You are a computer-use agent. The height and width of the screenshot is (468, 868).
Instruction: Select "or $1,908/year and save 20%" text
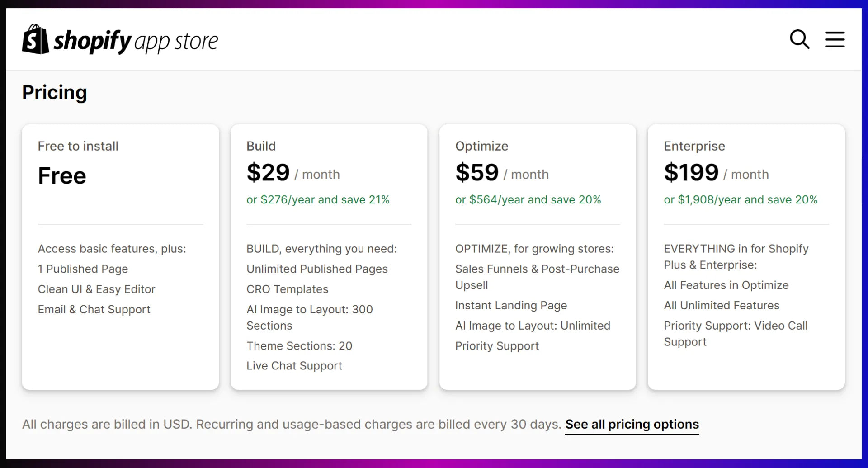point(741,200)
